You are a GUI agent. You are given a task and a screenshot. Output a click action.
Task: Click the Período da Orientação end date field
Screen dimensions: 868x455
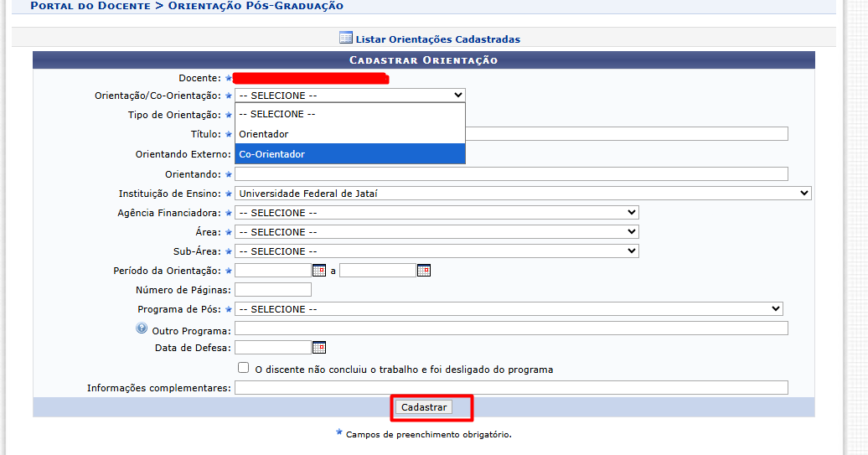tap(378, 270)
